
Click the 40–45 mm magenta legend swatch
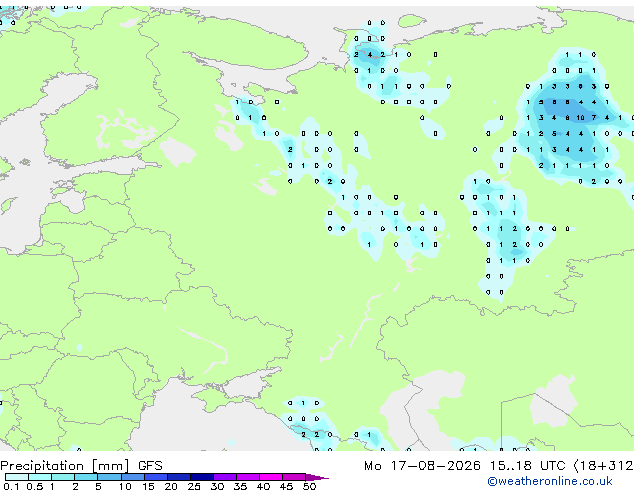click(271, 477)
